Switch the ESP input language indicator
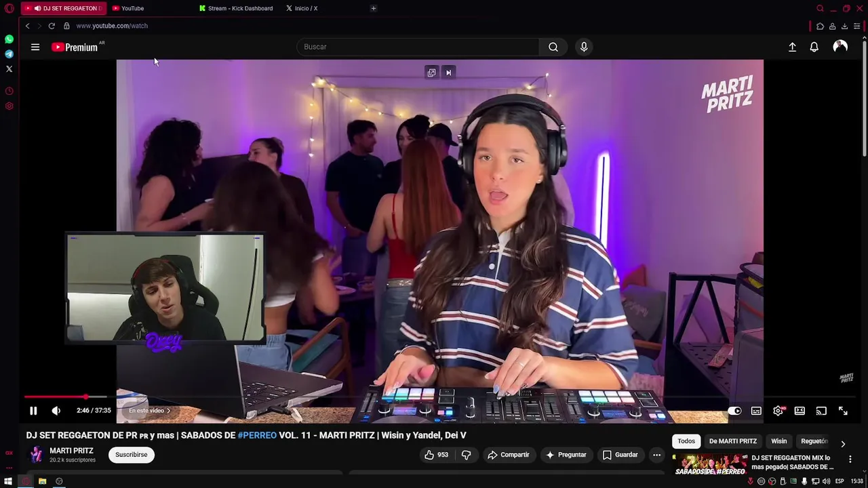Screen dimensions: 868x488 pyautogui.click(x=840, y=481)
